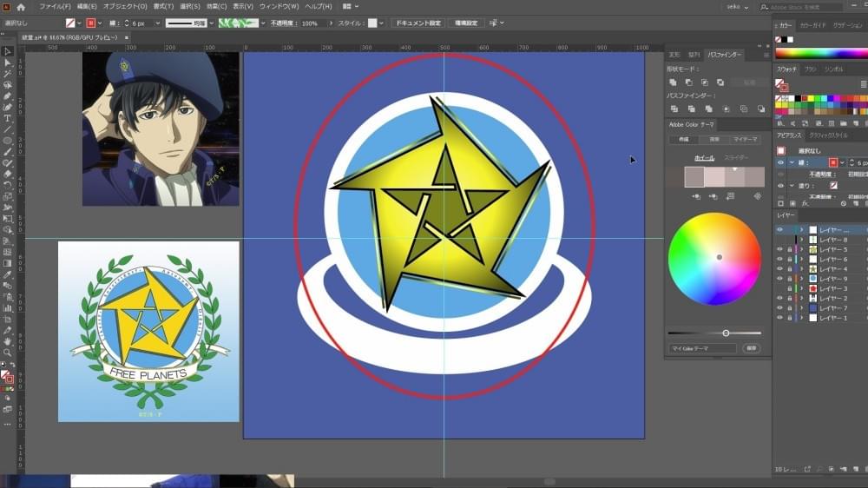Open brush definition dropdown
The height and width of the screenshot is (488, 868).
pos(263,23)
